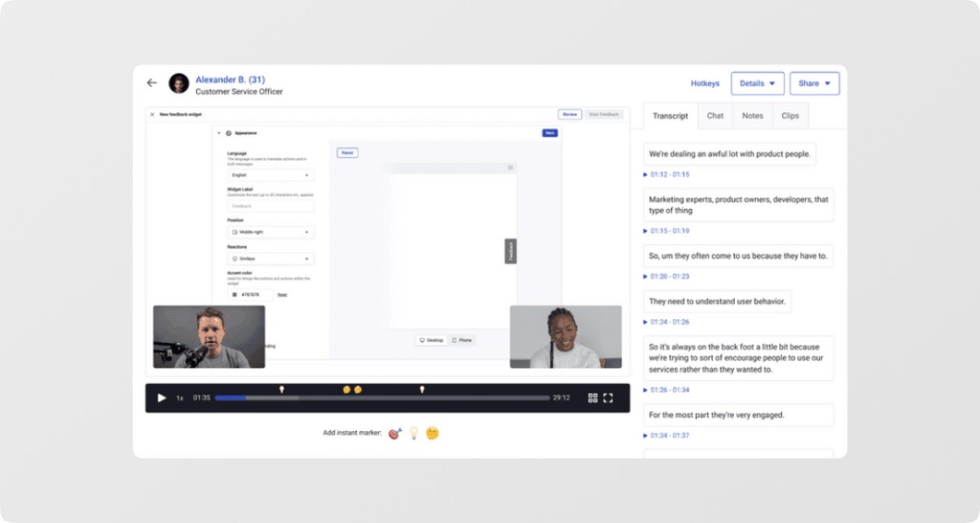
Task: Jump to transcript timestamp 01:26 - 01:34
Action: click(x=669, y=390)
